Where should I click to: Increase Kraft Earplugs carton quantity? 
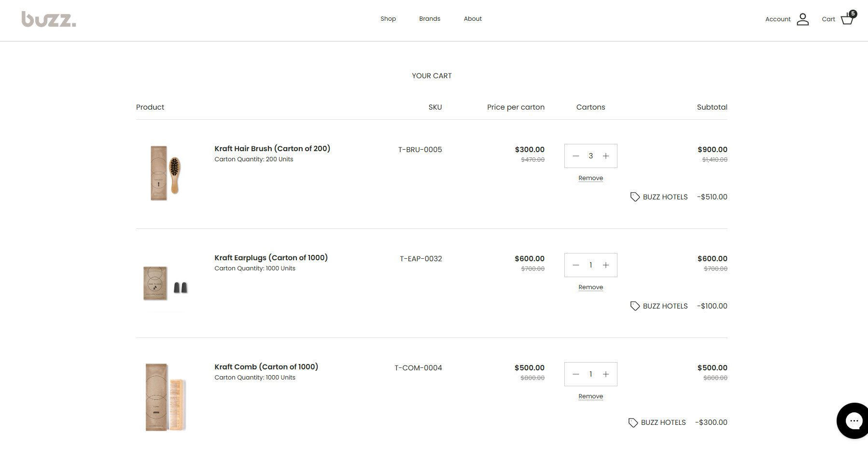point(606,265)
